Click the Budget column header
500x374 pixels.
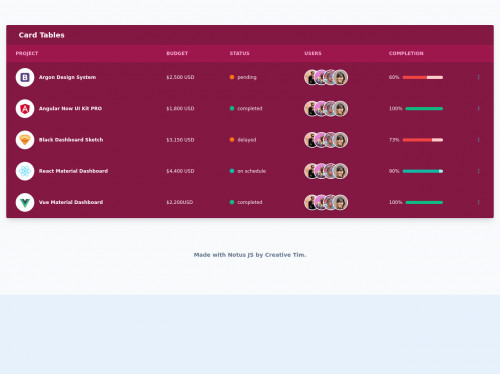point(177,53)
